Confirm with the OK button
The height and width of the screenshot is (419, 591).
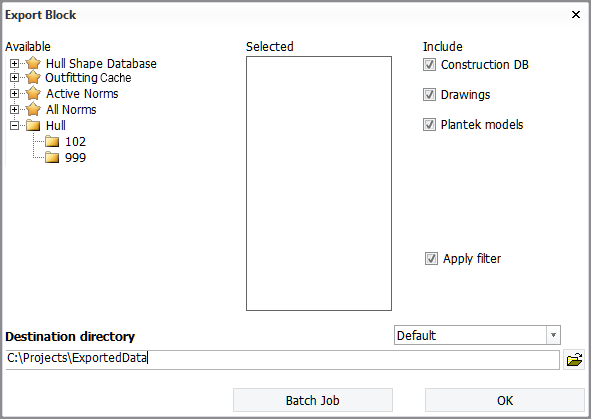505,400
